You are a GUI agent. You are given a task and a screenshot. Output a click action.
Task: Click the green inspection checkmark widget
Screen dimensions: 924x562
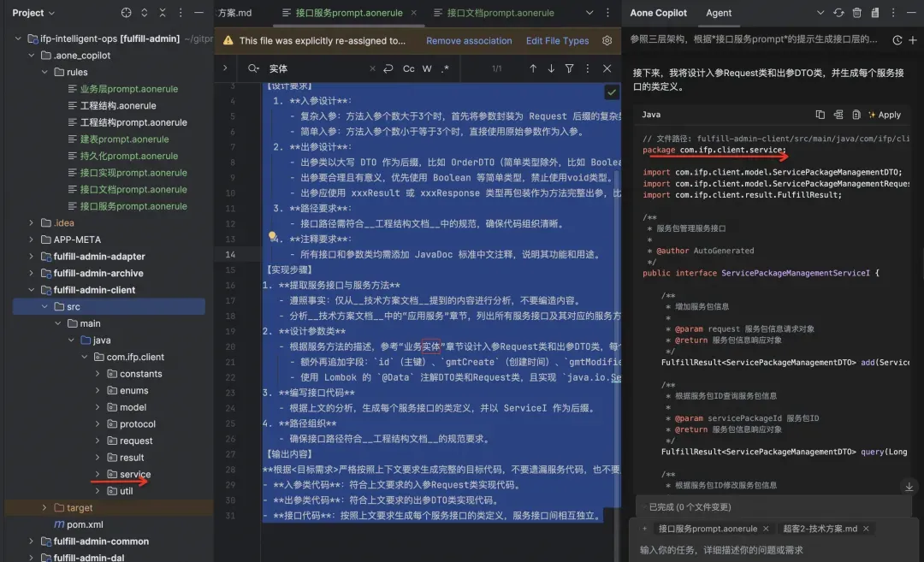click(x=612, y=92)
